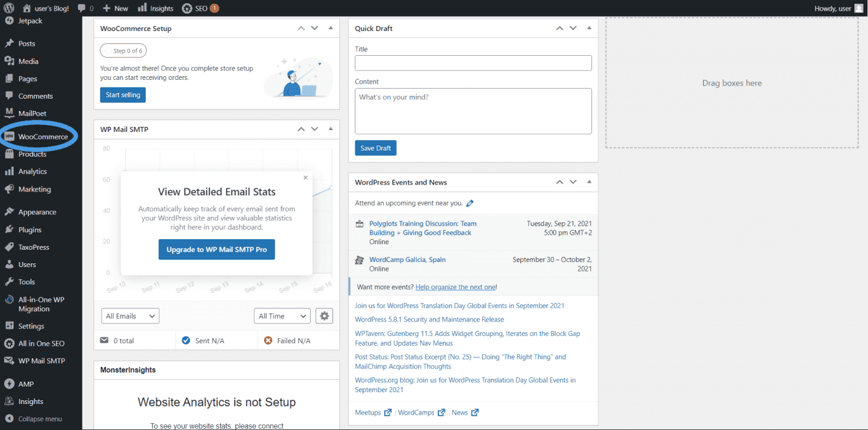This screenshot has width=868, height=430.
Task: Click the What's on your mind content box
Action: pyautogui.click(x=473, y=111)
